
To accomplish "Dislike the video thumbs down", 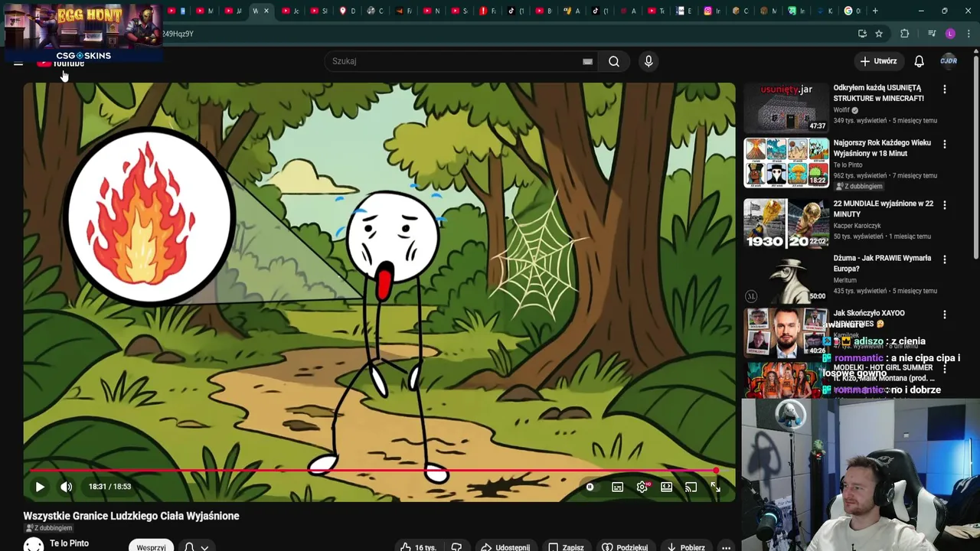I will tap(456, 547).
